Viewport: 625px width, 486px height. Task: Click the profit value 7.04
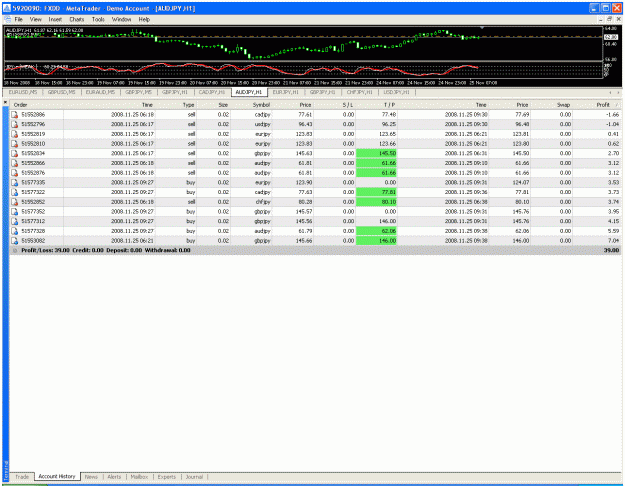(x=613, y=241)
